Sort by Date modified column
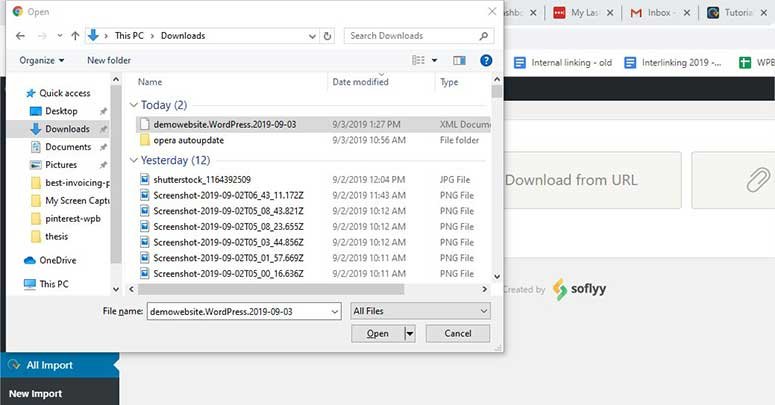 360,82
